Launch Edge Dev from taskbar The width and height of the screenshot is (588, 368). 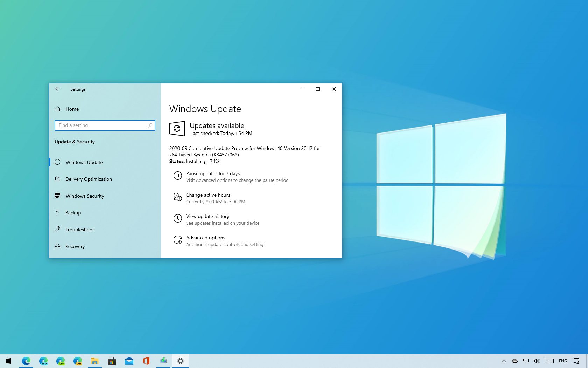point(61,361)
